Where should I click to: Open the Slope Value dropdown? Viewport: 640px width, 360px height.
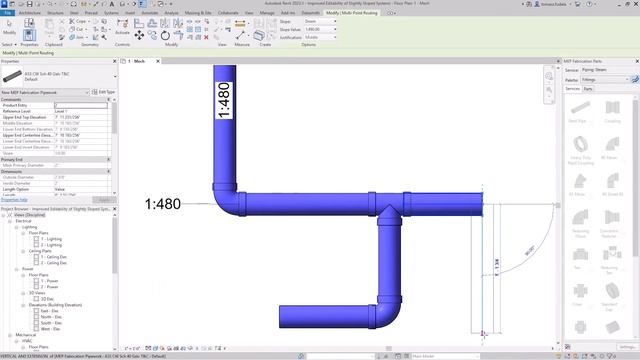pos(320,29)
